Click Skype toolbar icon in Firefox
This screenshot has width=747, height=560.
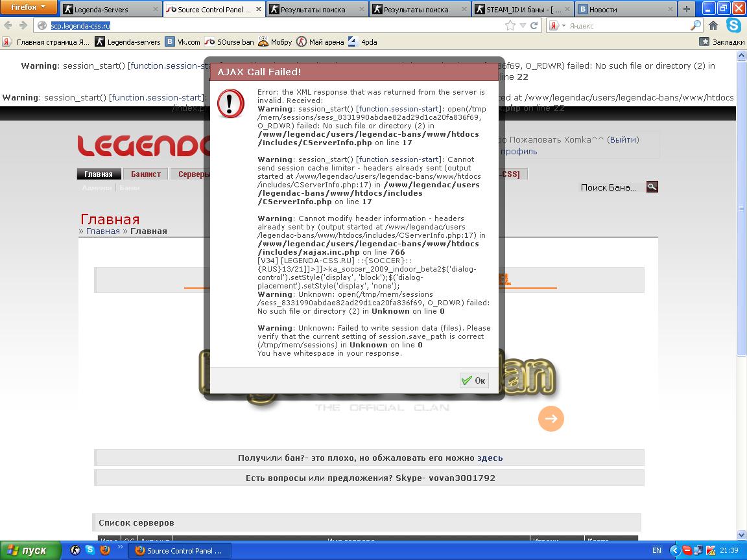733,25
